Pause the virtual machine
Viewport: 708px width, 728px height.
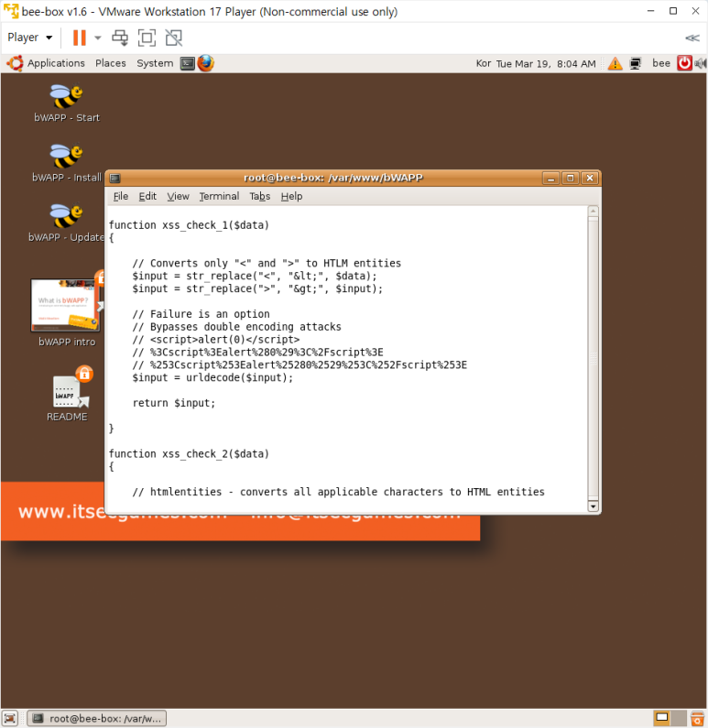tap(80, 38)
